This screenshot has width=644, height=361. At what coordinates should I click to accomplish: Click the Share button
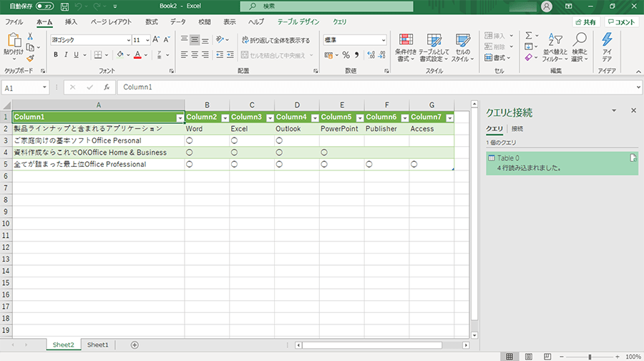[585, 22]
